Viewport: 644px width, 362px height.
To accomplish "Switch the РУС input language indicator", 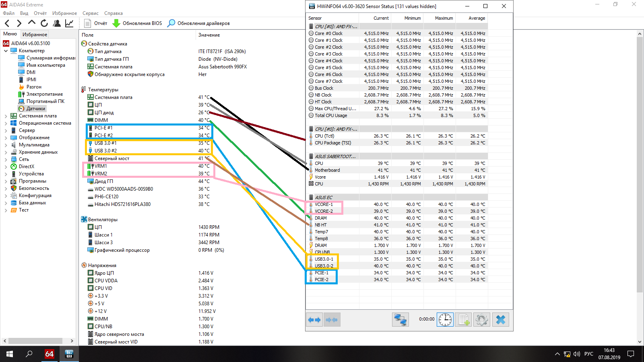I will pyautogui.click(x=588, y=354).
